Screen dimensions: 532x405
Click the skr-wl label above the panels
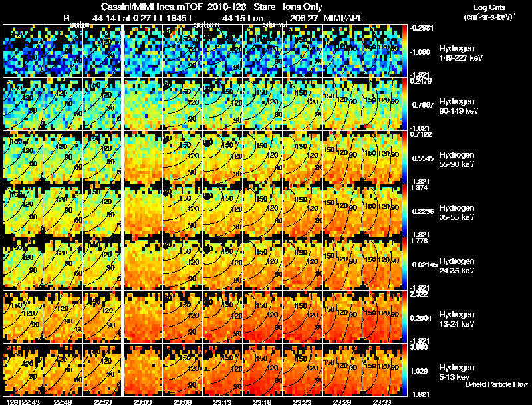click(x=275, y=25)
